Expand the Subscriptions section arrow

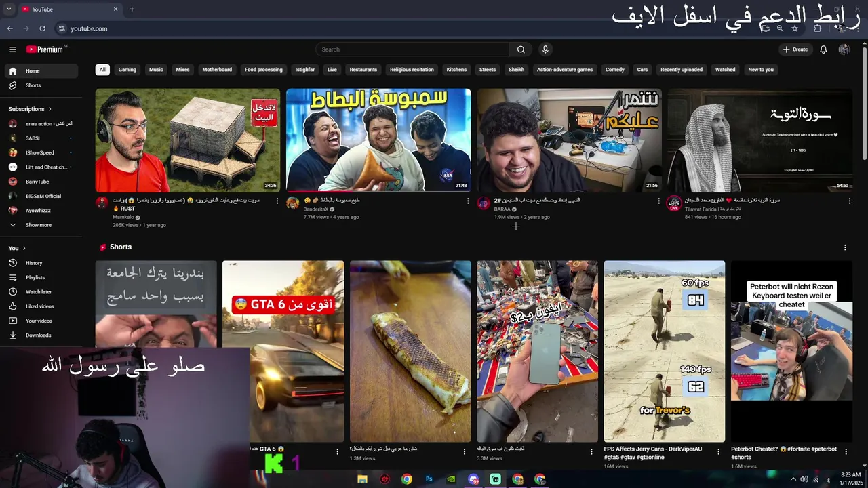point(50,109)
